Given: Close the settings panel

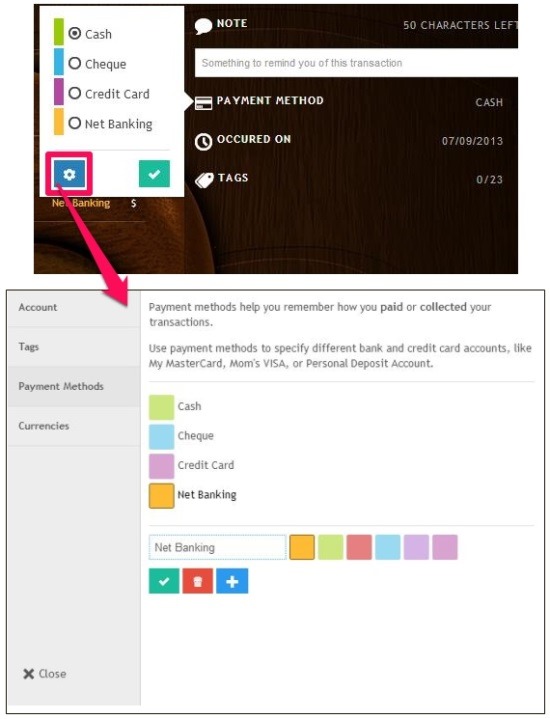Looking at the screenshot, I should pos(44,674).
